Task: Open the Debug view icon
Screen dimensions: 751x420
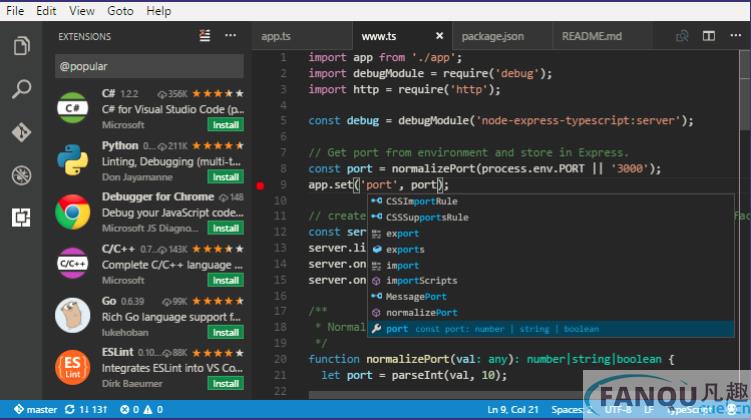Action: (22, 175)
